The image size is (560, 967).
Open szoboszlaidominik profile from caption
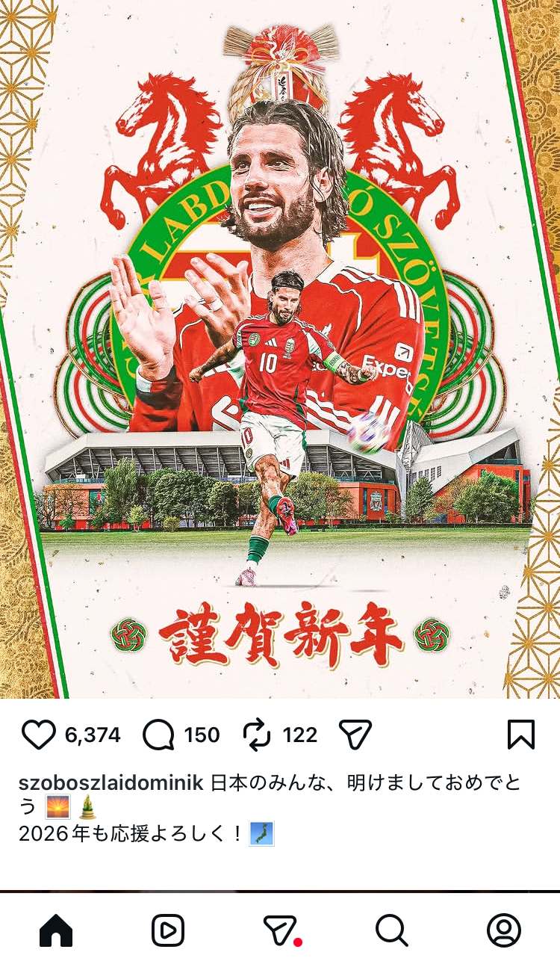(111, 783)
